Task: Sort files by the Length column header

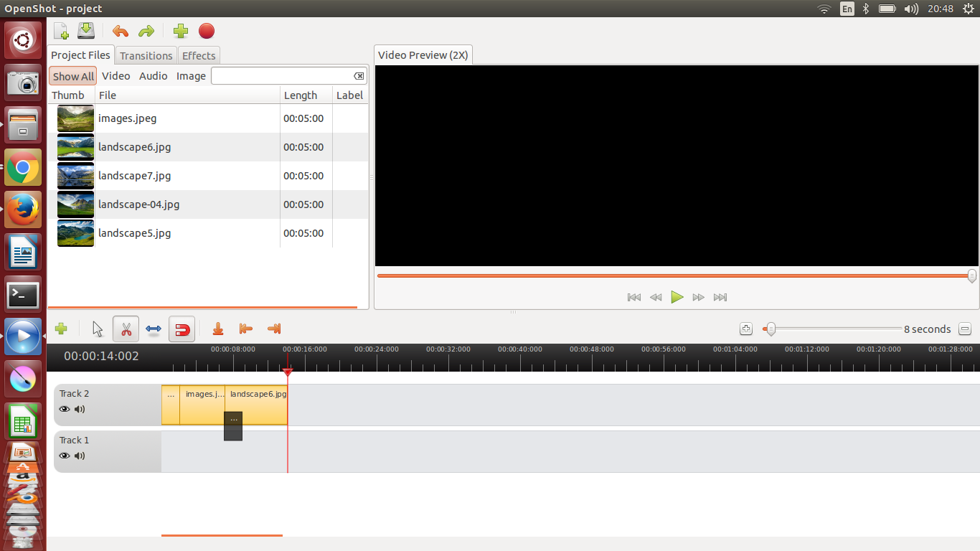Action: 306,95
